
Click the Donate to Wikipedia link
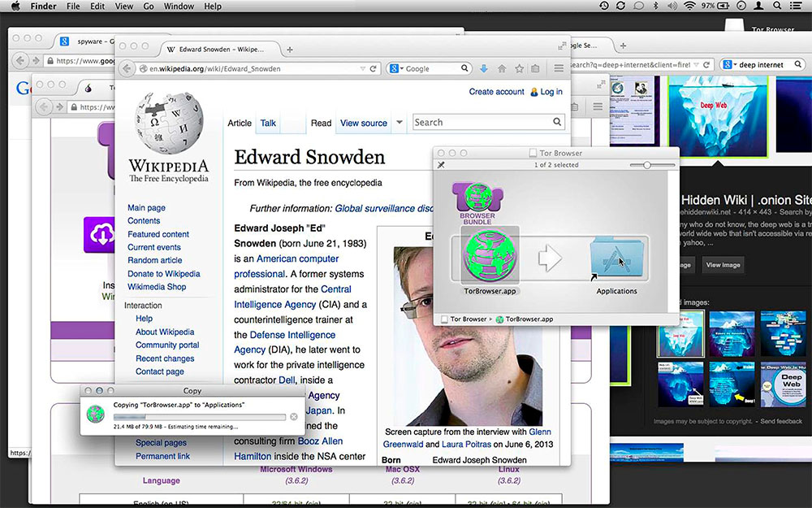tap(164, 274)
